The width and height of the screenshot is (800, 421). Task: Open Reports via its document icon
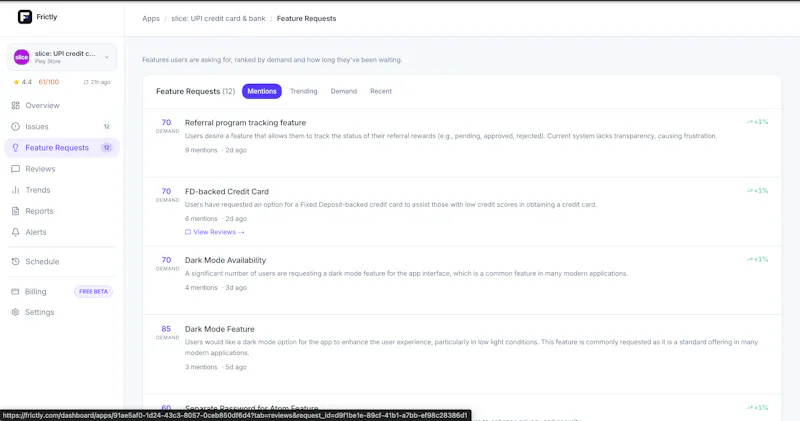coord(15,211)
